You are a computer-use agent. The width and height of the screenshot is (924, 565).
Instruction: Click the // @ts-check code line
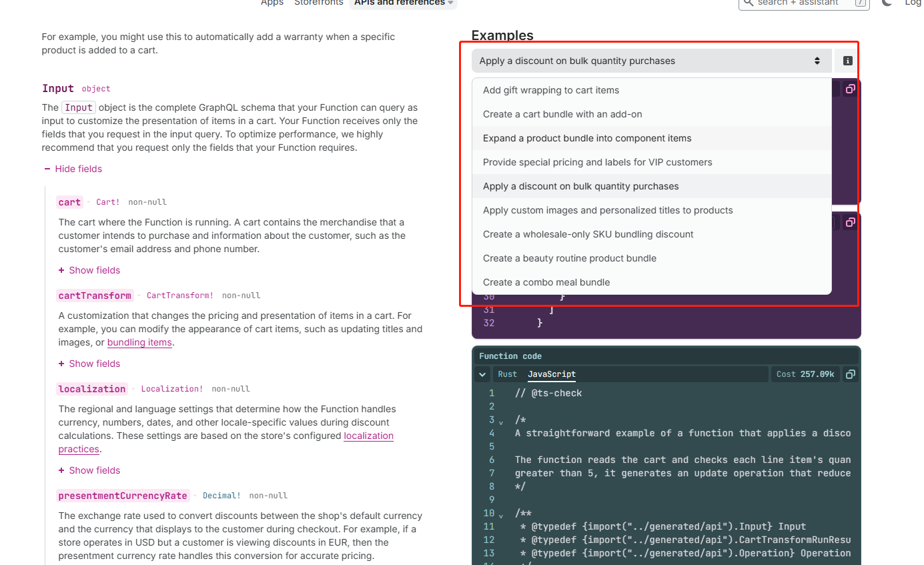pos(548,393)
